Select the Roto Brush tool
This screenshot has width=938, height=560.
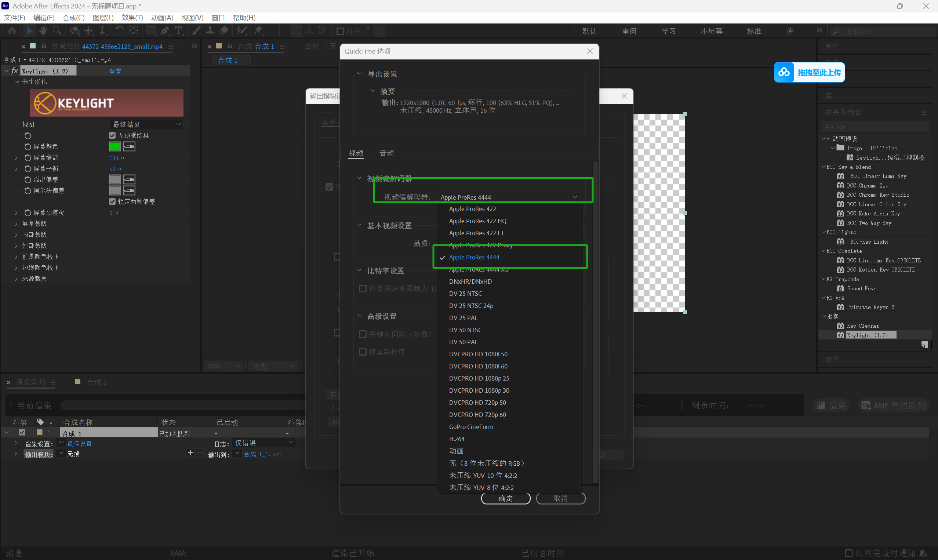coord(241,31)
